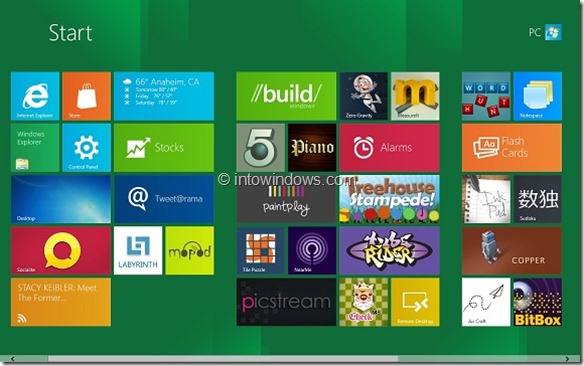The height and width of the screenshot is (366, 584).
Task: Launch the Checkers king tile
Action: [364, 302]
